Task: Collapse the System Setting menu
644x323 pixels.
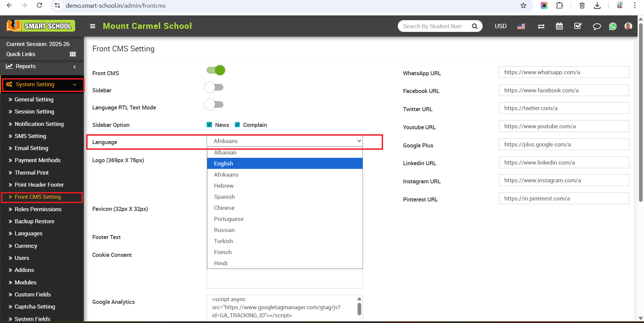Action: pos(43,84)
